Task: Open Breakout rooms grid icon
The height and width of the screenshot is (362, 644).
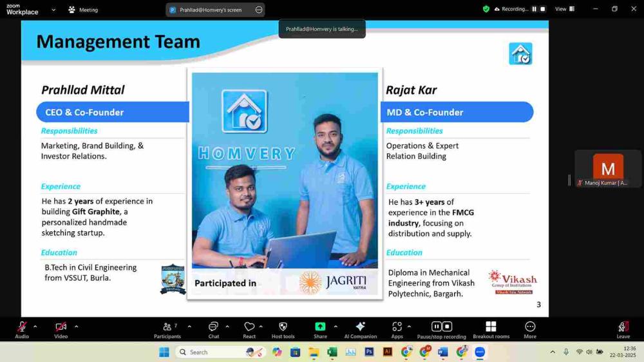Action: click(x=491, y=327)
